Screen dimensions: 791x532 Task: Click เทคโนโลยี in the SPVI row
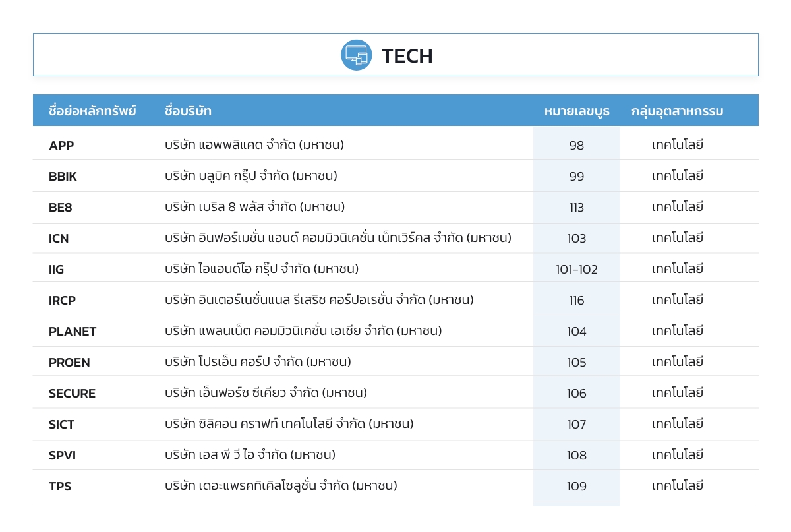tap(678, 454)
